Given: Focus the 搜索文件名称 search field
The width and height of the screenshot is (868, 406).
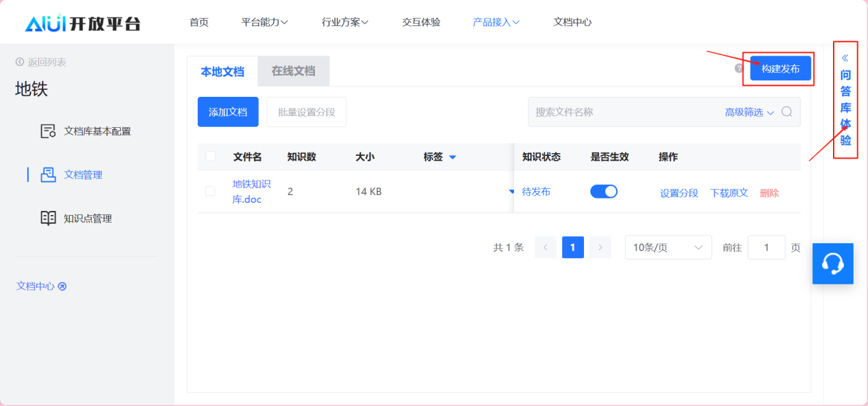Looking at the screenshot, I should point(624,112).
